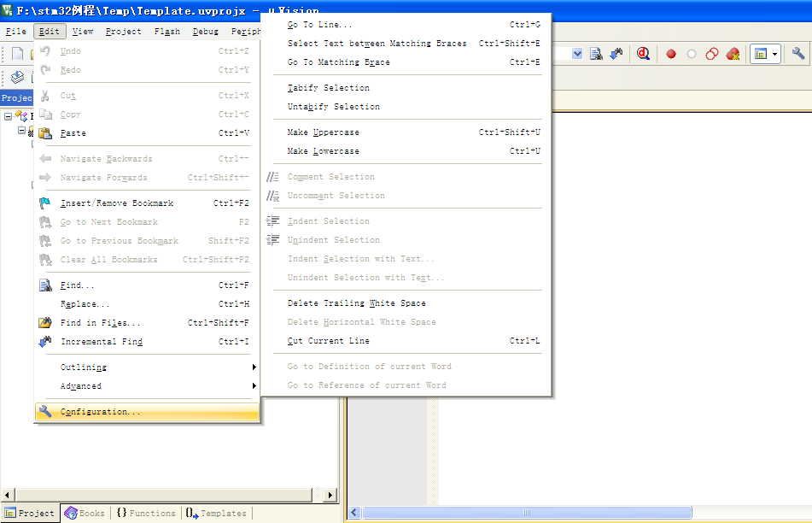Select Find... from Edit menu
The image size is (812, 523).
tap(147, 285)
